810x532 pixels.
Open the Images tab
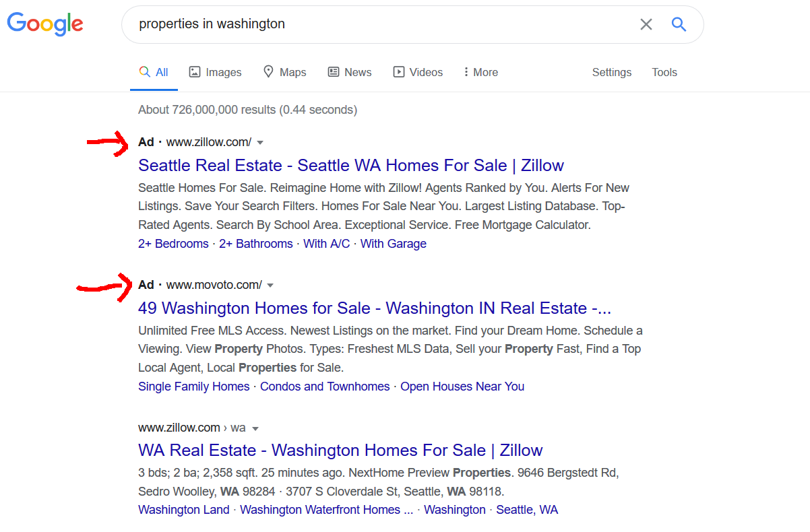[215, 72]
